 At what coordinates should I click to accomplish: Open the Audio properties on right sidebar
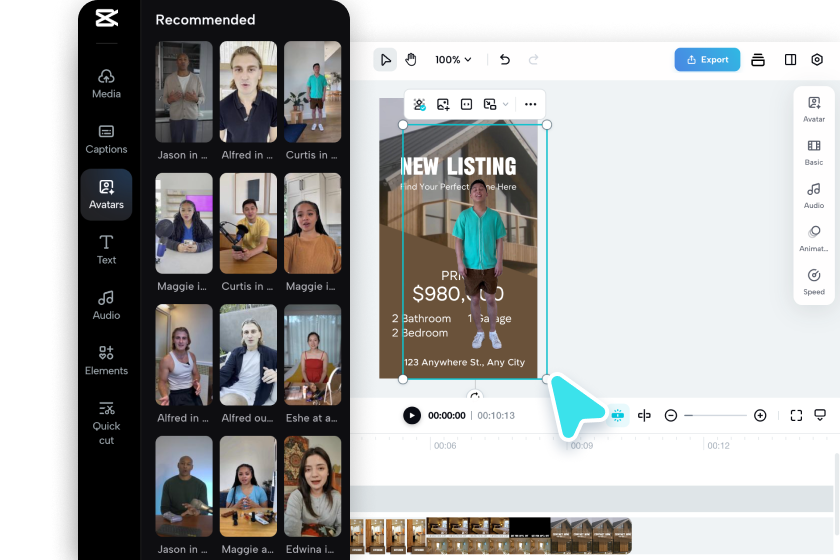pyautogui.click(x=814, y=196)
